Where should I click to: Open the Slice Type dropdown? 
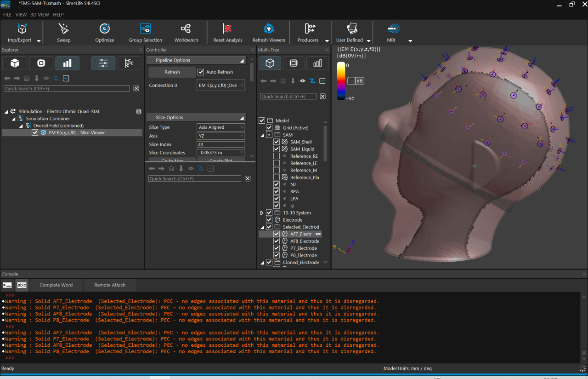[x=221, y=127]
